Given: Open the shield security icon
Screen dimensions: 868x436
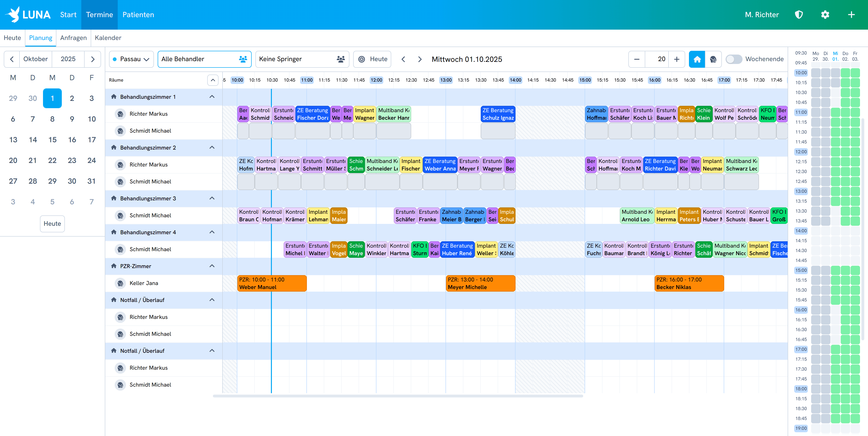Looking at the screenshot, I should click(799, 15).
